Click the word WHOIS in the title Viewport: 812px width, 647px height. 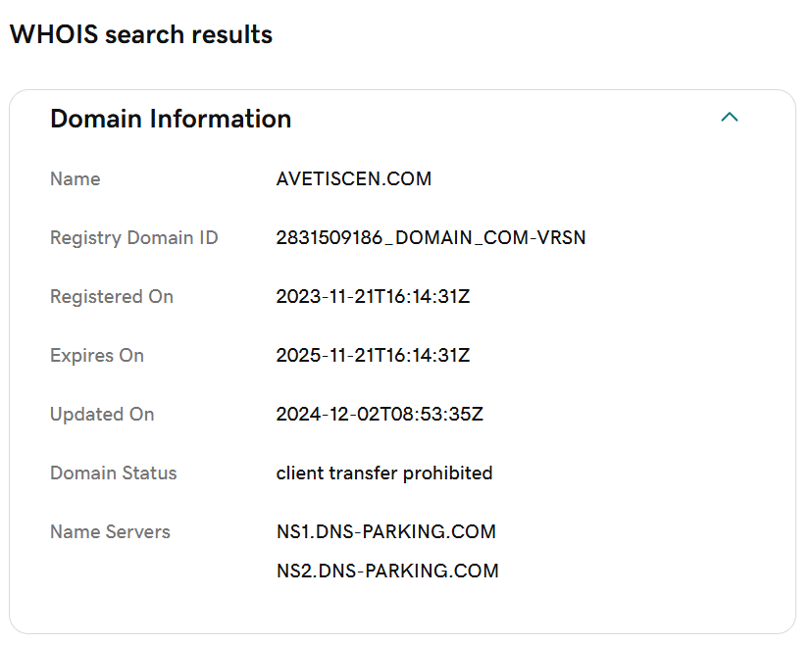[x=54, y=34]
